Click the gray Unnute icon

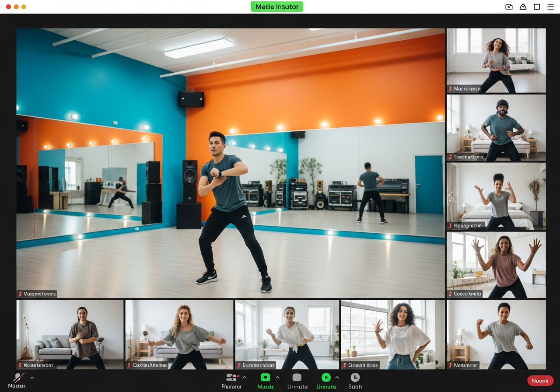[x=297, y=378]
